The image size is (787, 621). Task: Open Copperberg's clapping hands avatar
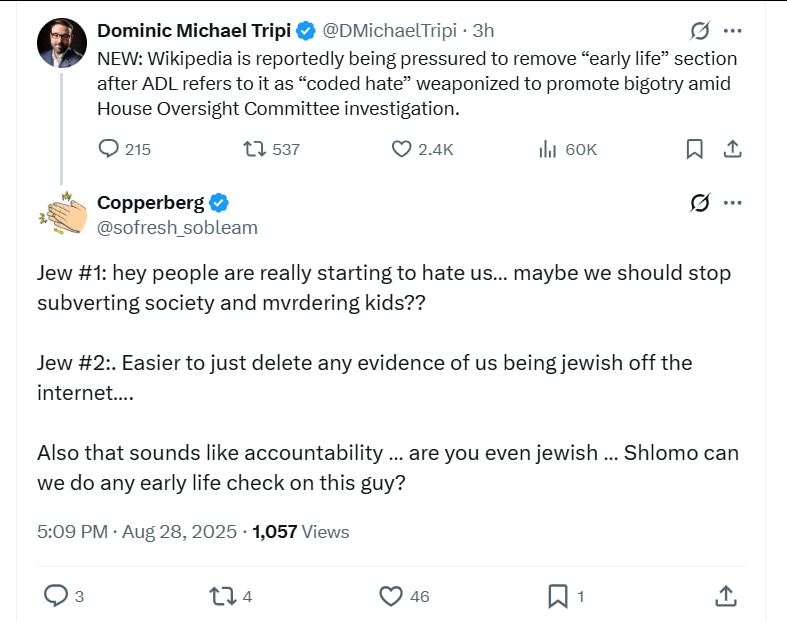(x=61, y=213)
